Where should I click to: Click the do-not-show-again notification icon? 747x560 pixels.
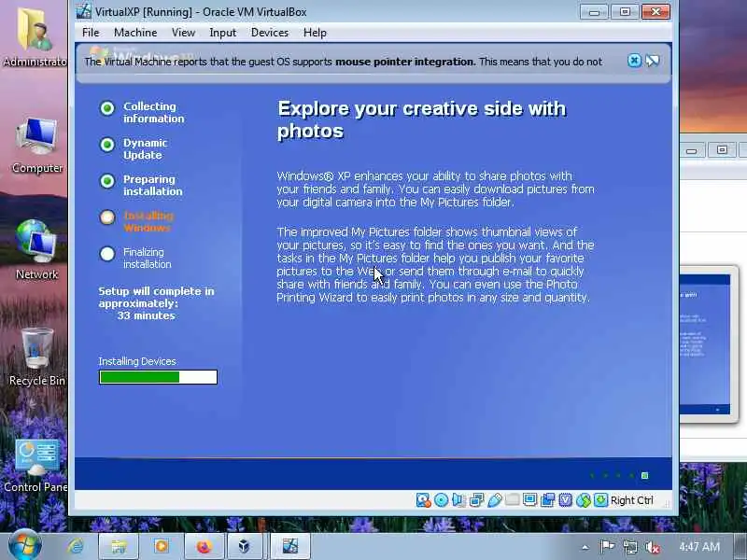(652, 61)
